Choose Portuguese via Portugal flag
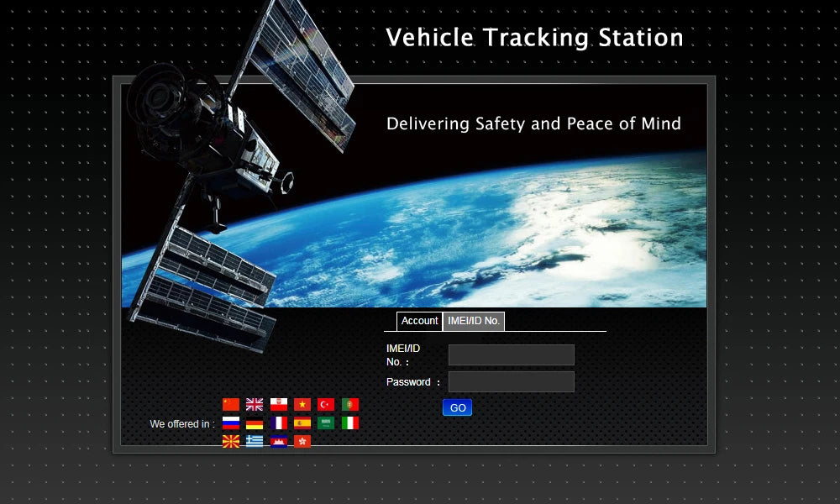The width and height of the screenshot is (840, 504). coord(350,405)
